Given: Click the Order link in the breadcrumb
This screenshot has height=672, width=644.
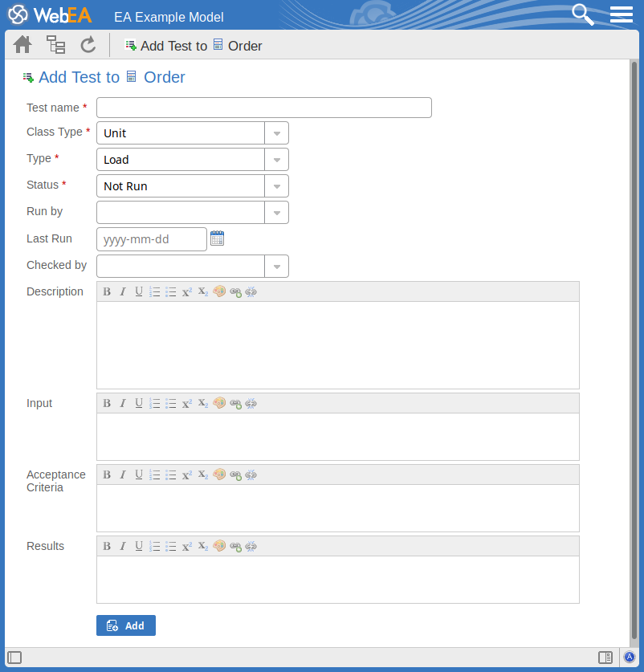Looking at the screenshot, I should (x=244, y=46).
